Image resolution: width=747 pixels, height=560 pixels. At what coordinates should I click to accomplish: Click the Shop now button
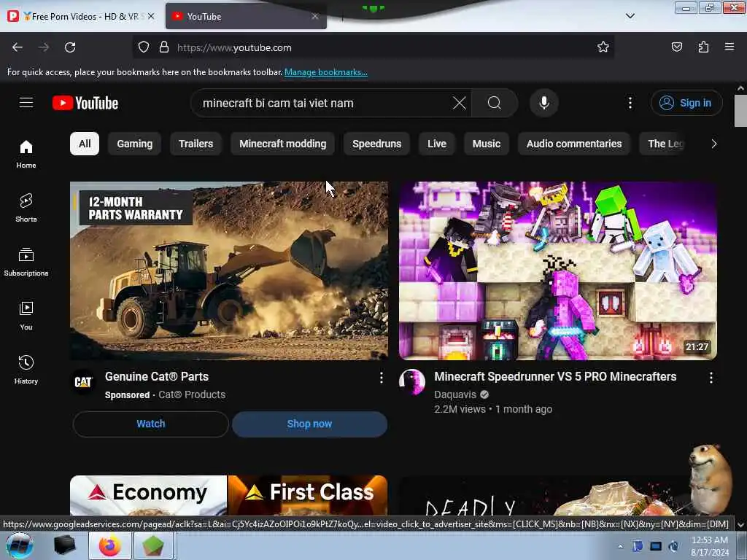pyautogui.click(x=309, y=424)
